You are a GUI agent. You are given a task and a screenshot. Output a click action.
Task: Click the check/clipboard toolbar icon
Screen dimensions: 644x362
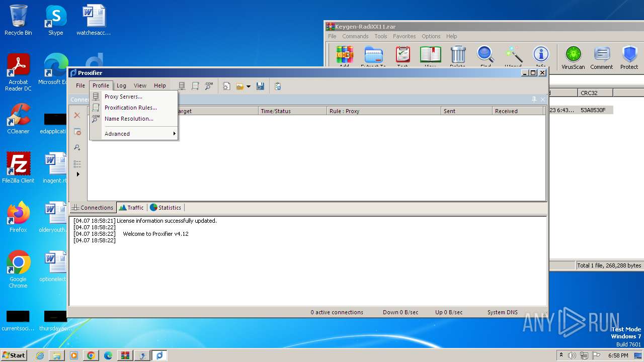tap(278, 86)
